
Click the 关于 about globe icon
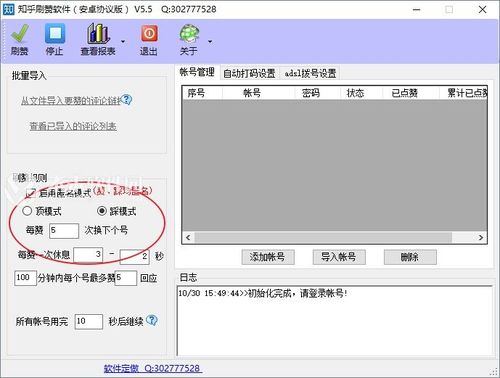tap(189, 33)
